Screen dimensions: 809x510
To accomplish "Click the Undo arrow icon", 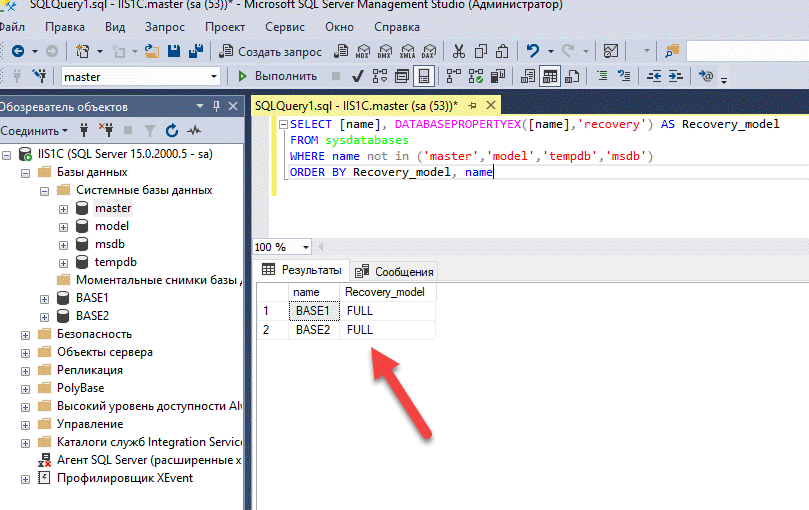I will (x=534, y=51).
